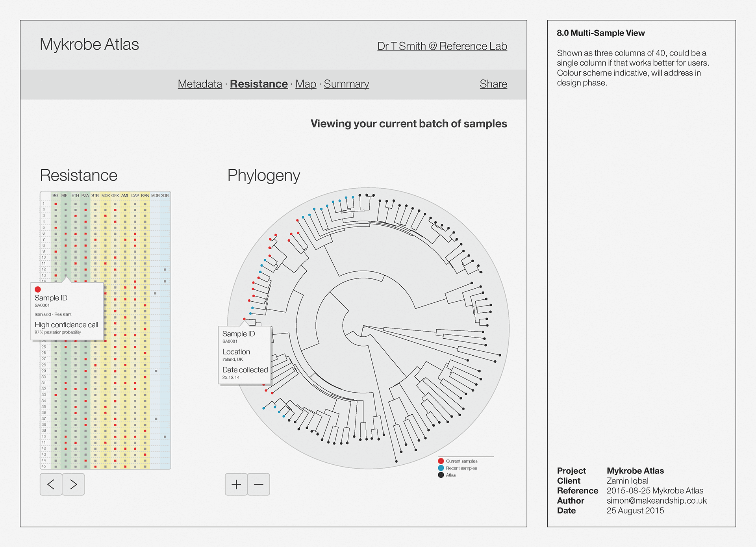Click the black Atlas legend dot
This screenshot has width=756, height=547.
441,475
